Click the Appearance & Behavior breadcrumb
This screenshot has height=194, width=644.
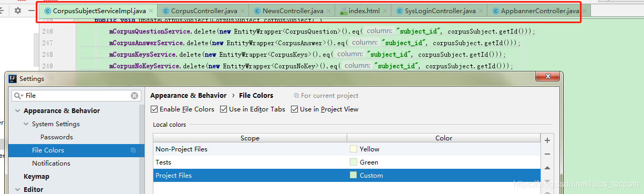coord(188,96)
